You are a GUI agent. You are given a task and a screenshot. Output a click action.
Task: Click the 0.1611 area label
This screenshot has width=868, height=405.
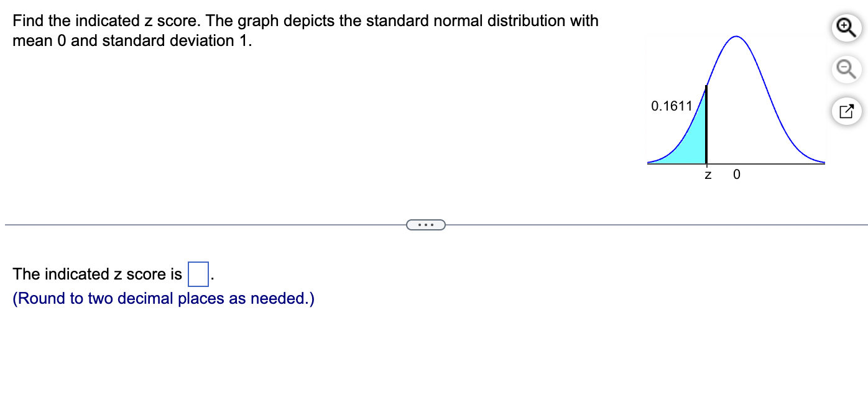click(672, 106)
